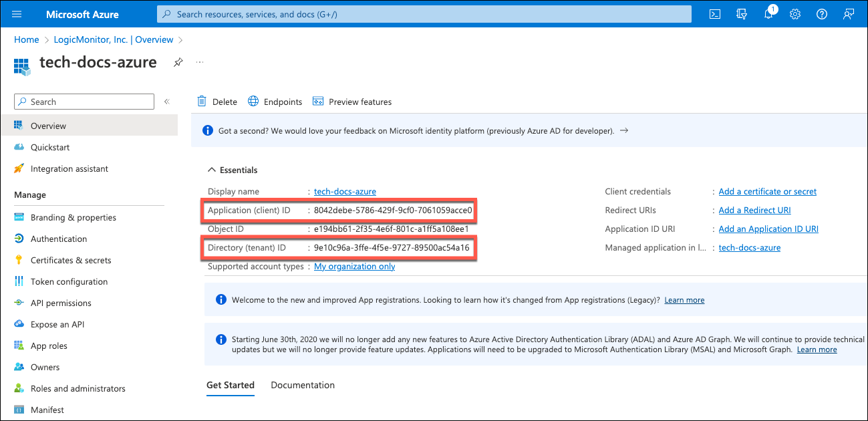
Task: Pin tech-docs-azure with the pin icon
Action: (178, 62)
